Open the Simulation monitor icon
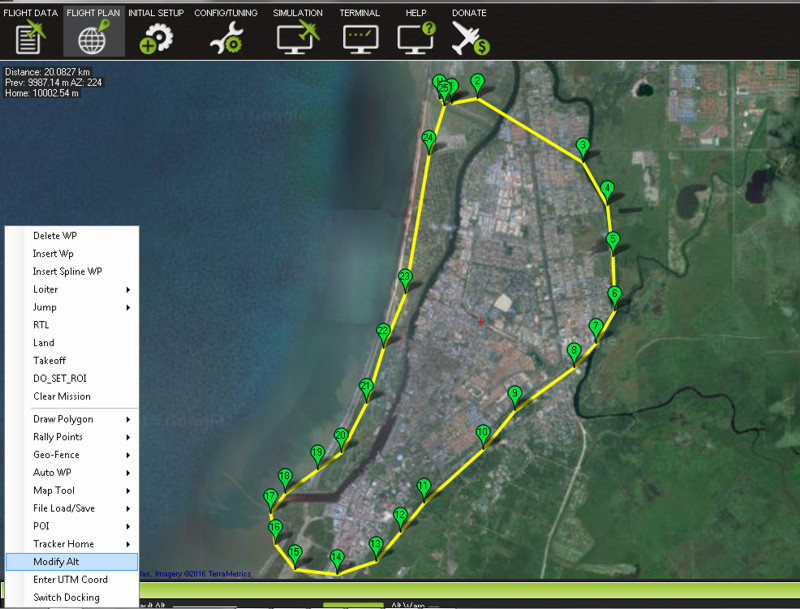This screenshot has width=800, height=609. click(x=297, y=35)
